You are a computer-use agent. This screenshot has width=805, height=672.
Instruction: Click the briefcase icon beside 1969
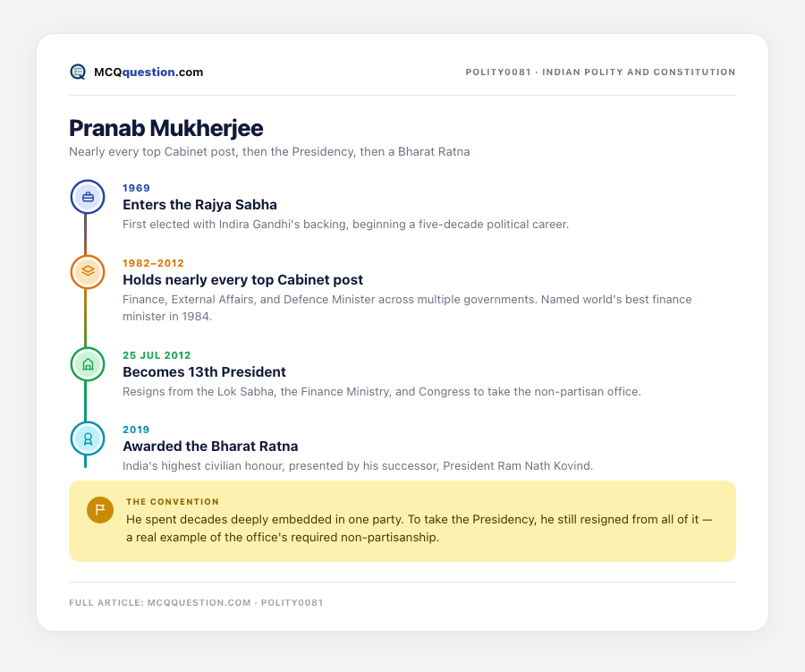[x=88, y=197]
